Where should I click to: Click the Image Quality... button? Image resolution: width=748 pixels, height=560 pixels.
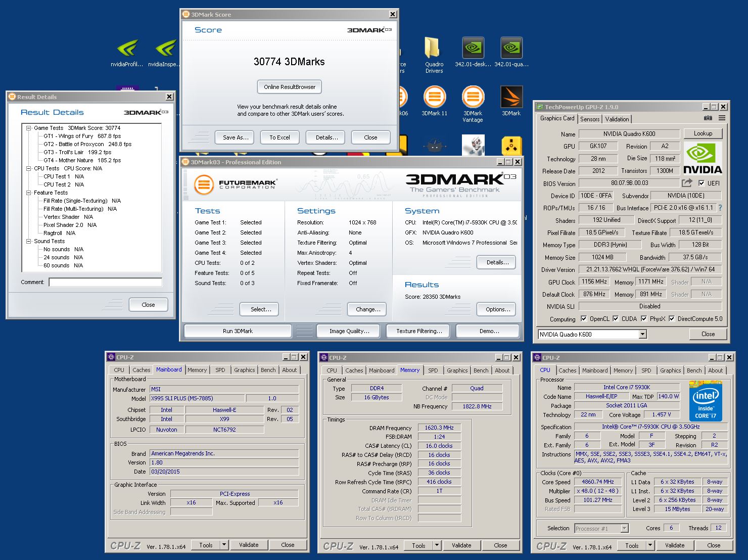349,331
